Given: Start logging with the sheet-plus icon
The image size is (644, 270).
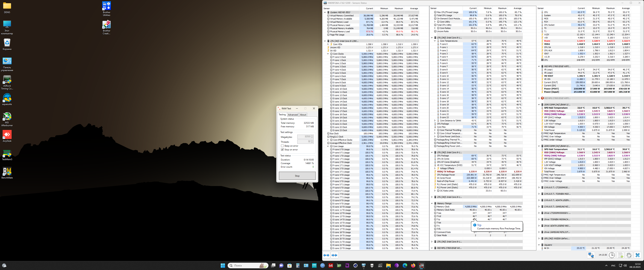Looking at the screenshot, I should point(620,255).
